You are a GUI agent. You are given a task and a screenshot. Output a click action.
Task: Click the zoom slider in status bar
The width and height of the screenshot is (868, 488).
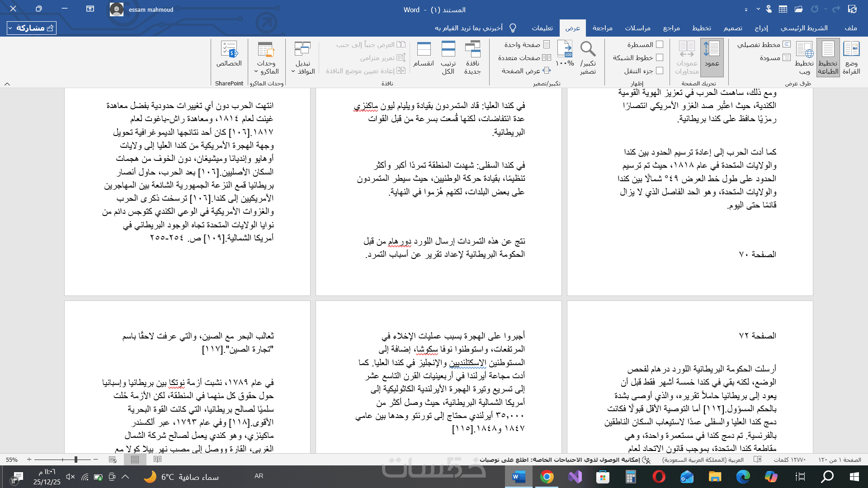point(75,460)
